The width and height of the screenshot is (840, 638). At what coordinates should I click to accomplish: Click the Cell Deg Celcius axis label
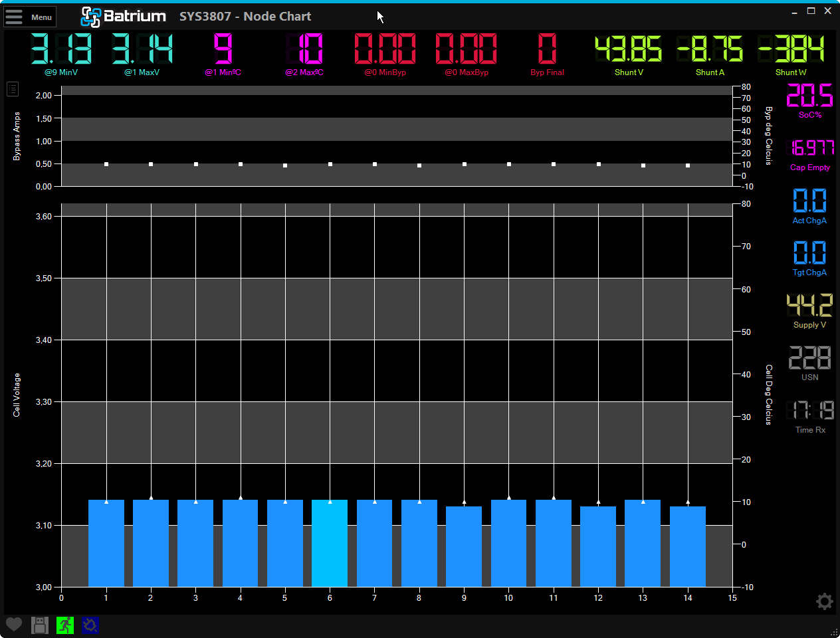coord(769,395)
